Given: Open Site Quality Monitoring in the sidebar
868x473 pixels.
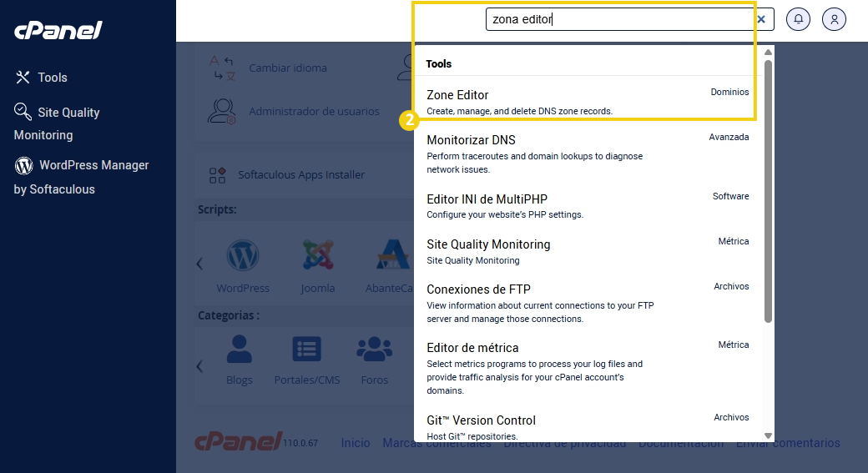Looking at the screenshot, I should (x=57, y=123).
